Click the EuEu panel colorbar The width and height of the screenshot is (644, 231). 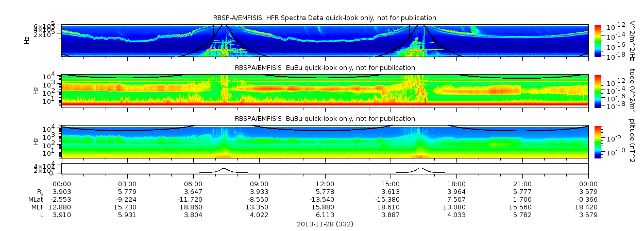(598, 91)
